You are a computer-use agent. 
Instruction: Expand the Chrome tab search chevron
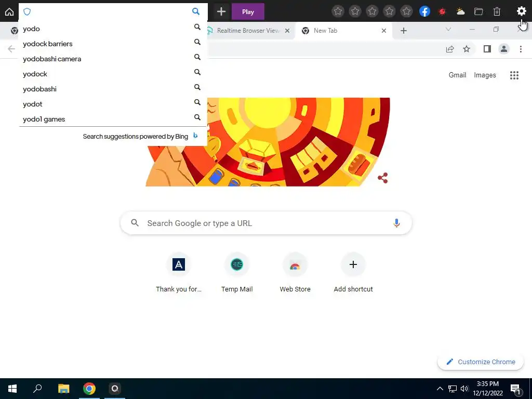click(x=448, y=30)
